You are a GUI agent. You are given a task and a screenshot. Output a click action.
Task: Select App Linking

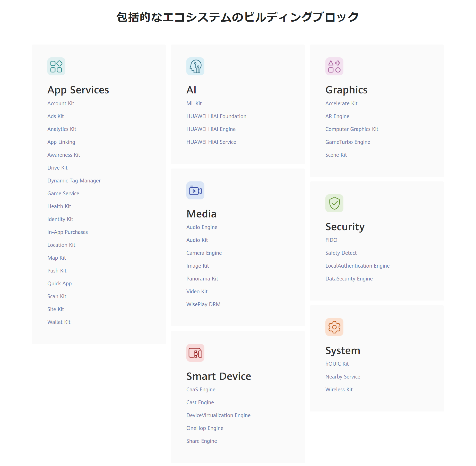click(x=61, y=142)
